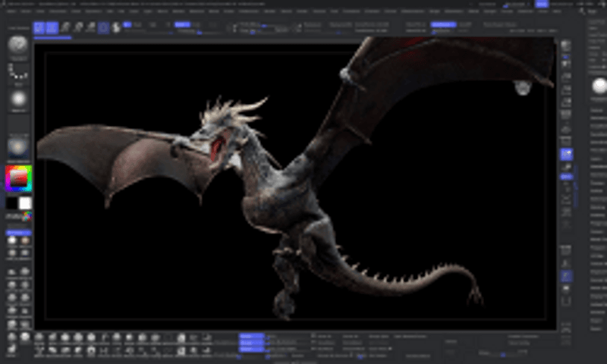Activate the Rotate transform icon
This screenshot has height=364, width=607.
click(91, 28)
